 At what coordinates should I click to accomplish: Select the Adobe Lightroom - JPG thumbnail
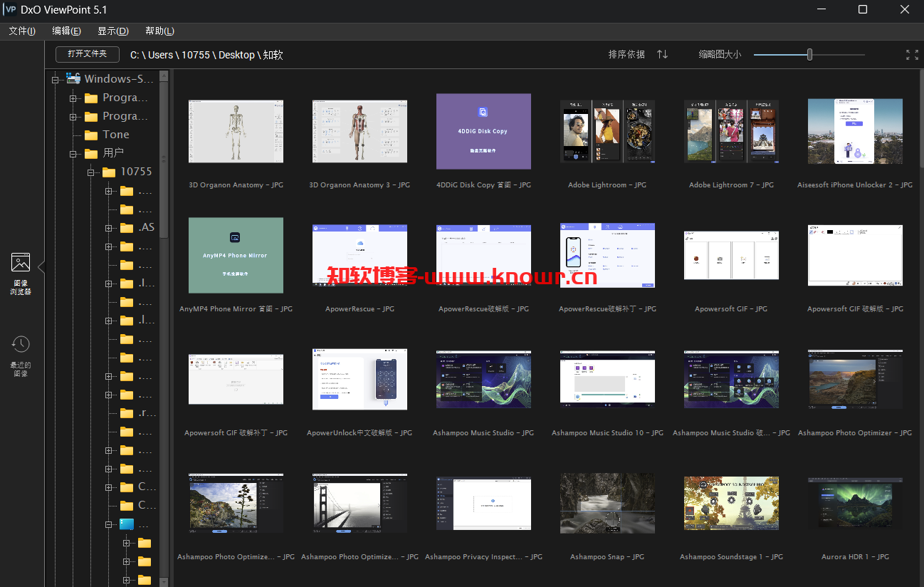click(607, 131)
